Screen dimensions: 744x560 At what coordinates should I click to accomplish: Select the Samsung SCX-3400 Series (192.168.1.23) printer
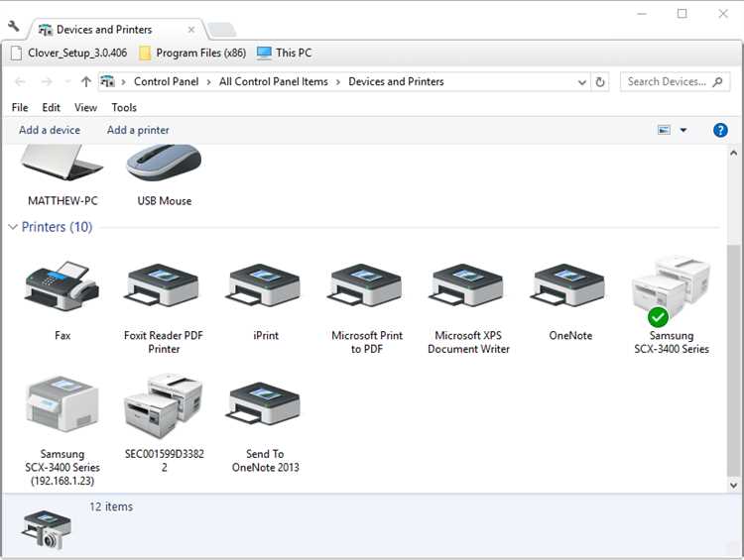tap(62, 404)
